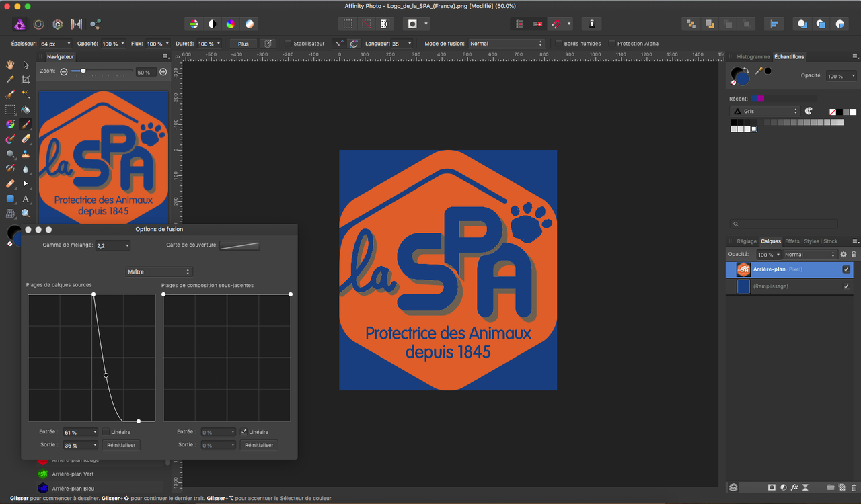
Task: Switch to Develop persona
Action: point(58,24)
